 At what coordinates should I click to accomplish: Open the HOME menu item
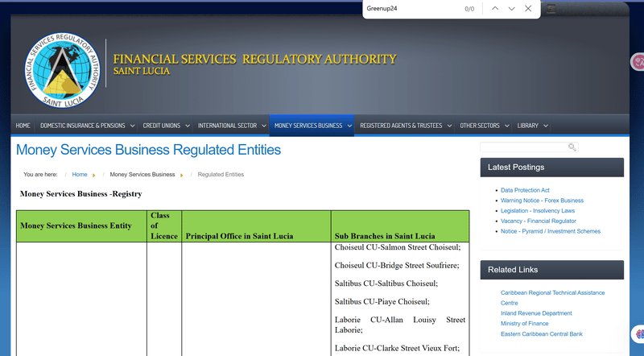tap(23, 126)
